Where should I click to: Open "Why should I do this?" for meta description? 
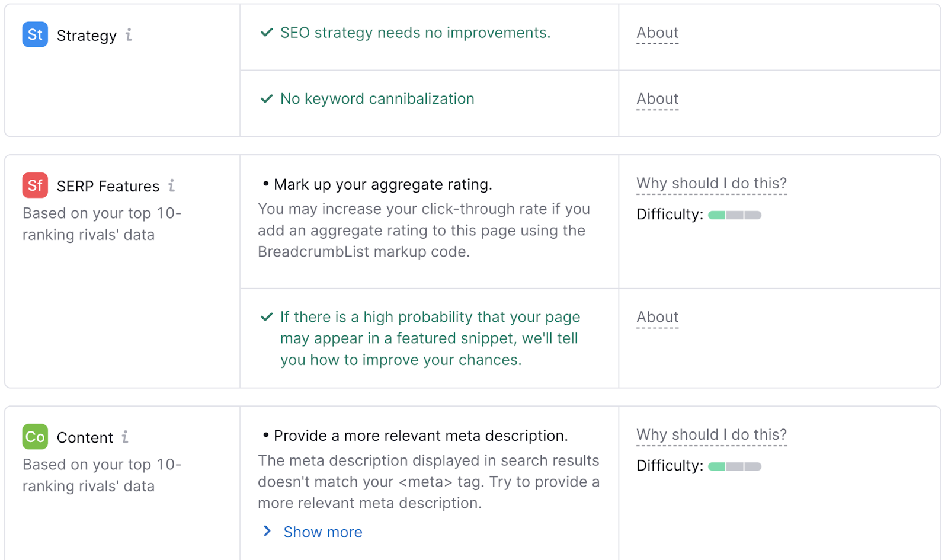click(711, 434)
